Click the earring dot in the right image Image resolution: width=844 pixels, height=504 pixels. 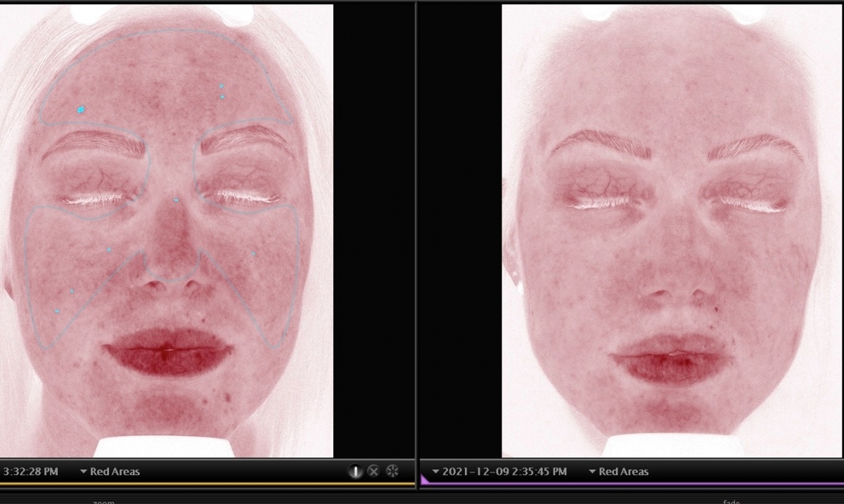520,287
